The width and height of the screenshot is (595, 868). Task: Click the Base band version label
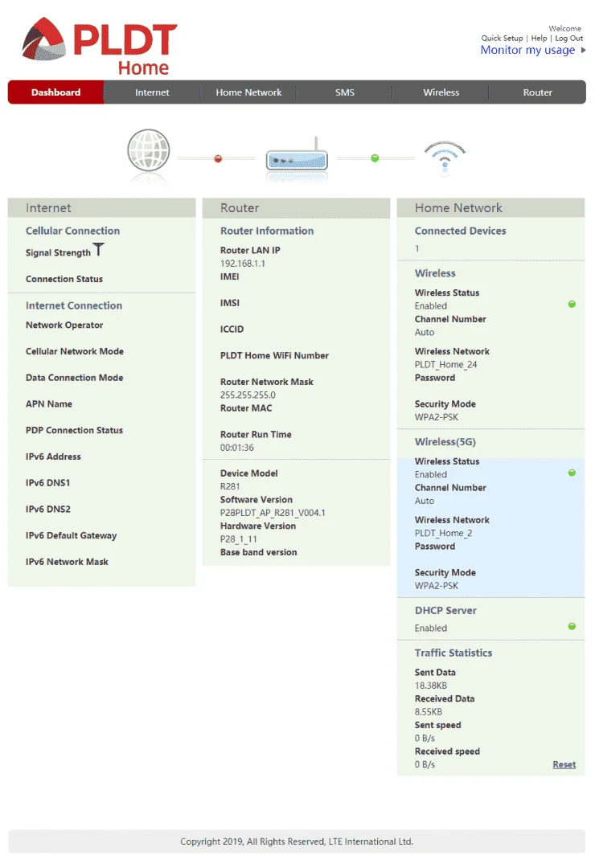259,552
